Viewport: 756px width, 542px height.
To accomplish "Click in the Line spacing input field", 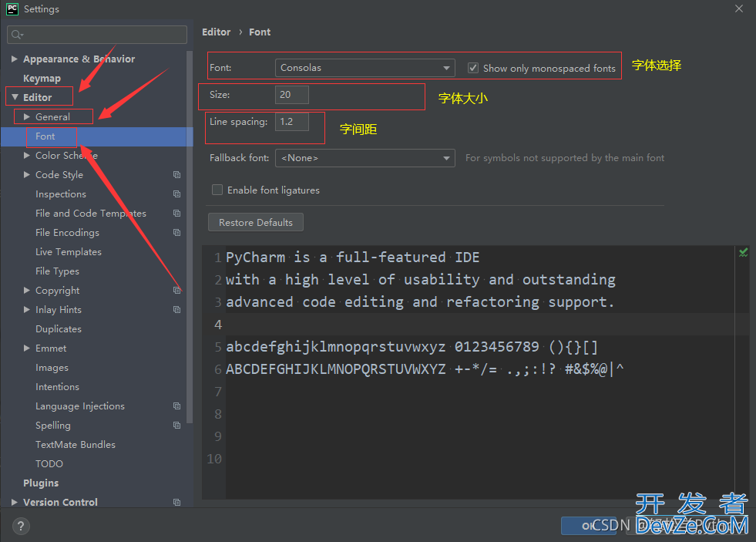I will tap(292, 122).
